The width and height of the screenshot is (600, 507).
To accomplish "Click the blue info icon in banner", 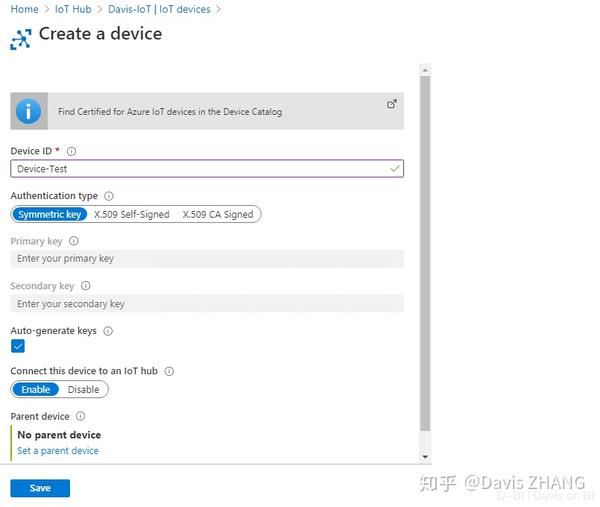I will 29,111.
